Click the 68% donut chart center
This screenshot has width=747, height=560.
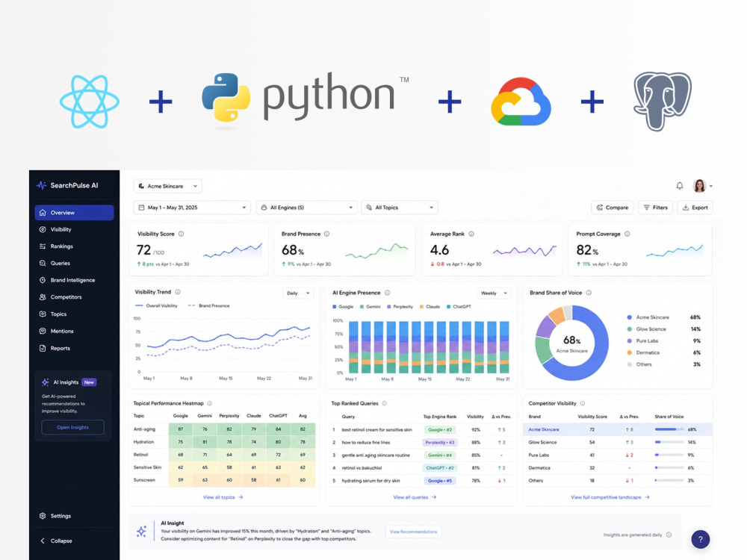[x=571, y=343]
